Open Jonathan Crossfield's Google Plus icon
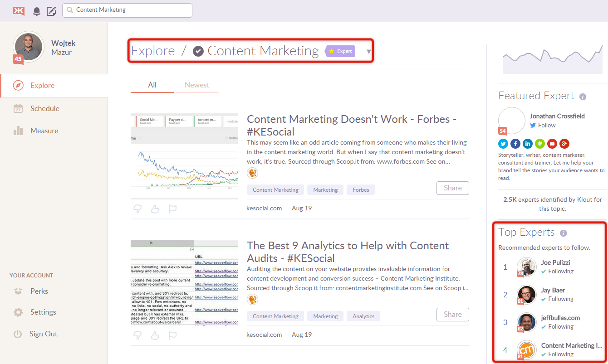 click(564, 144)
